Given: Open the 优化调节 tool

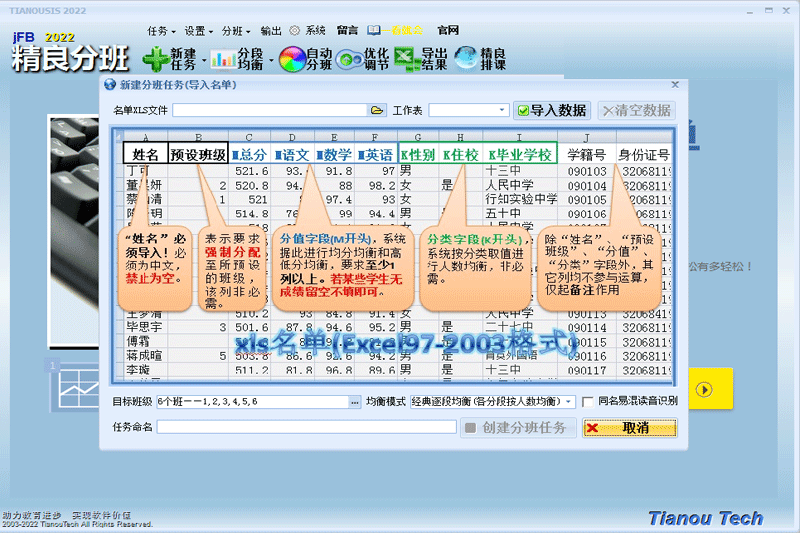Looking at the screenshot, I should pos(349,60).
